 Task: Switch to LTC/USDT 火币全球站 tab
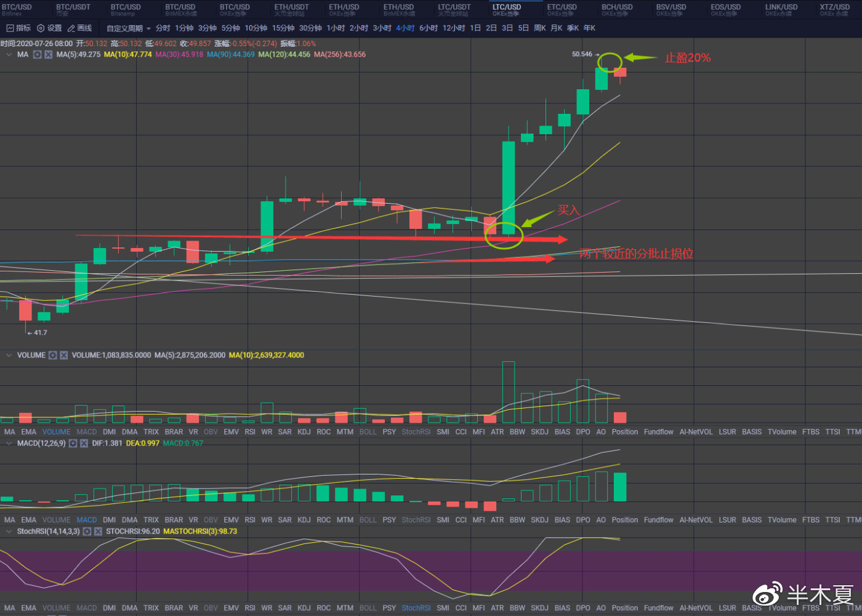pyautogui.click(x=454, y=10)
